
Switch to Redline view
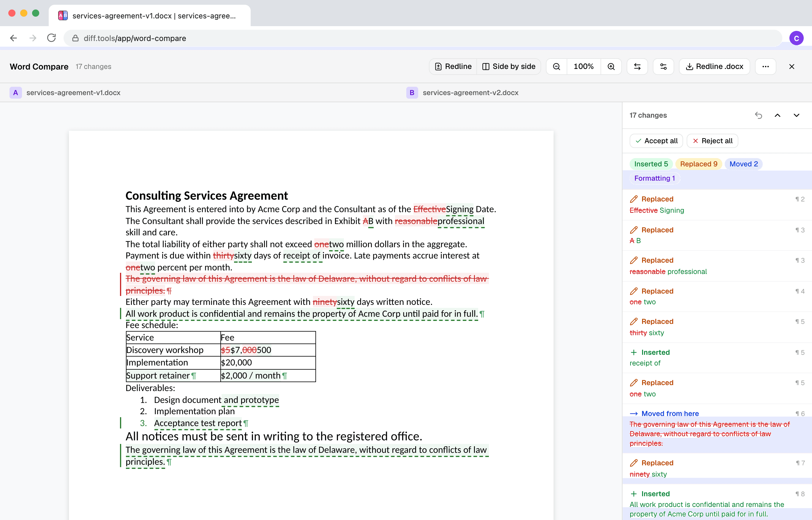click(x=453, y=67)
